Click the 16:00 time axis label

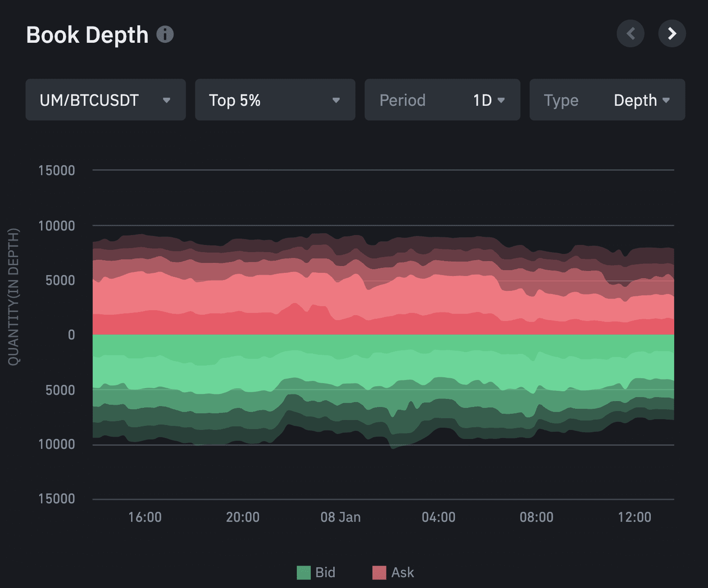coord(145,517)
